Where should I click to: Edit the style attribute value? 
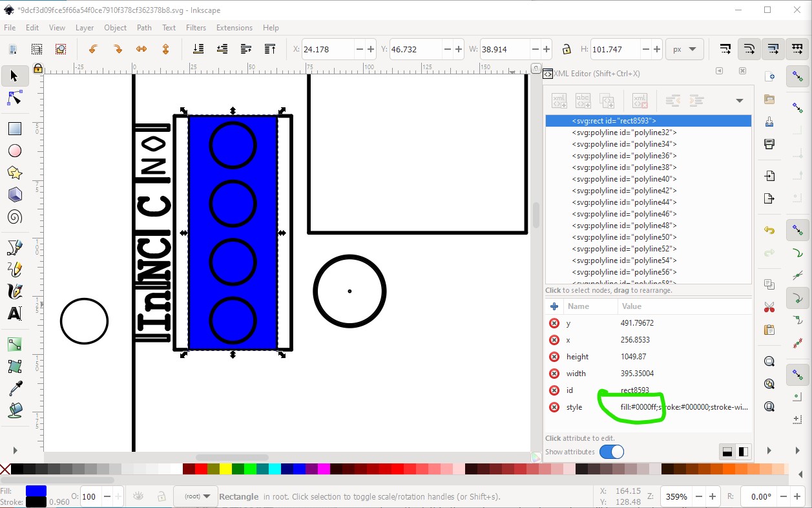[684, 407]
